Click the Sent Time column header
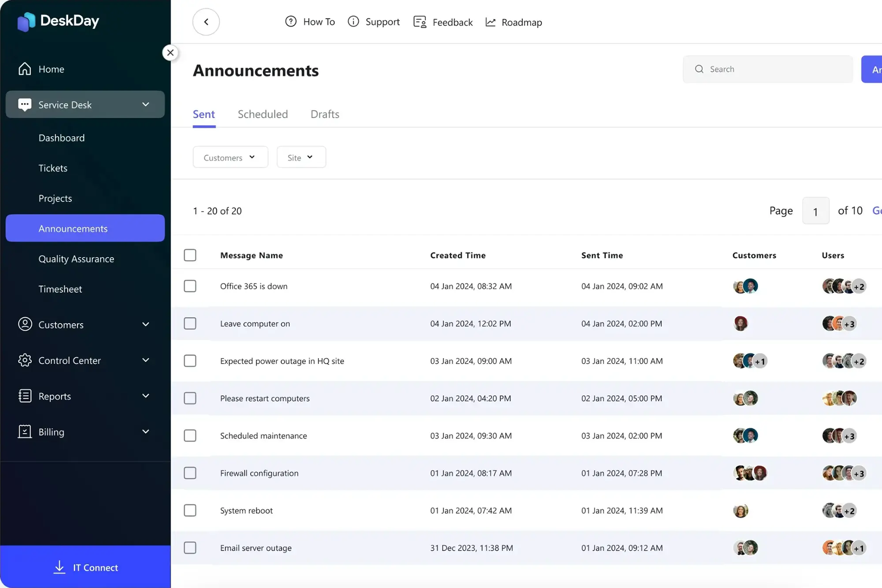 (x=602, y=255)
